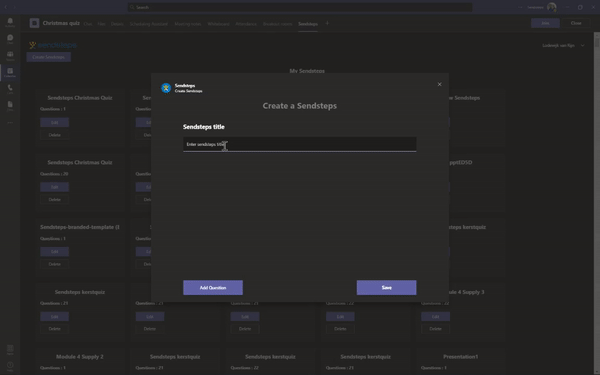
Task: Open Calls from the left sidebar
Action: click(10, 89)
